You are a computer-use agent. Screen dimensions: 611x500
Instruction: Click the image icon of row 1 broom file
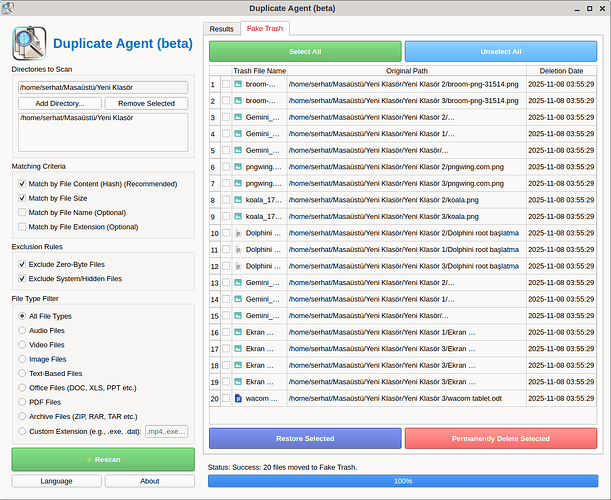pyautogui.click(x=238, y=85)
